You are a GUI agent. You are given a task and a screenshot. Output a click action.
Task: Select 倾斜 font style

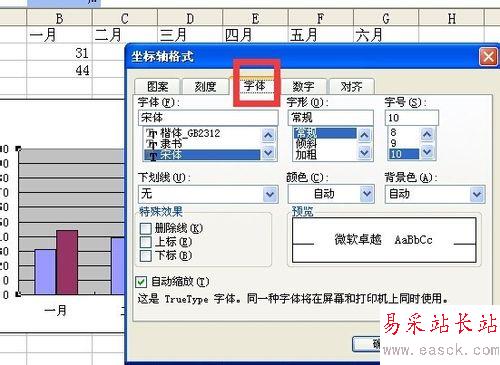pyautogui.click(x=325, y=144)
